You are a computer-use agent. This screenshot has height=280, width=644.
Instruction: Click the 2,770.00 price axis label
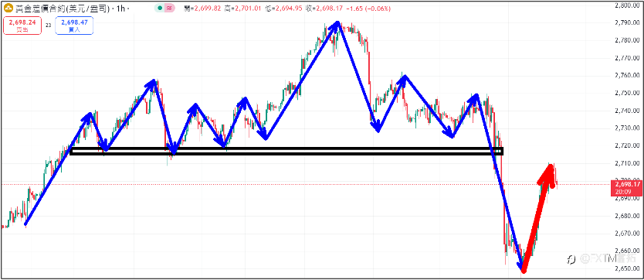(627, 58)
